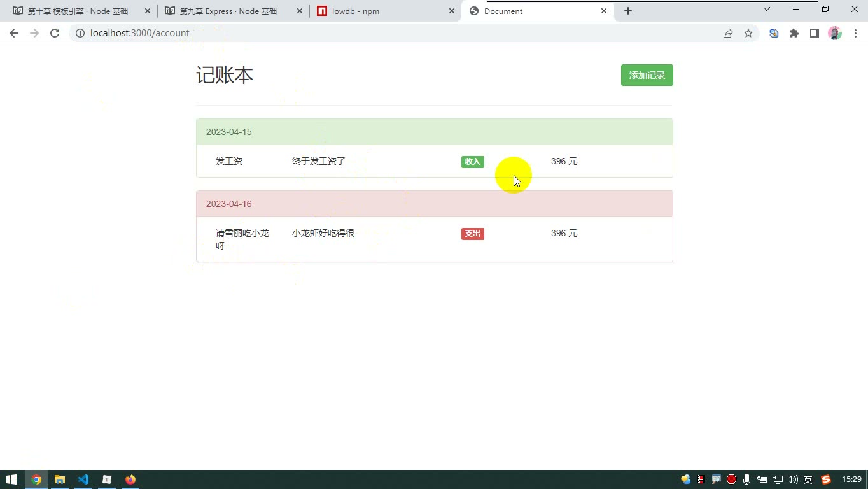
Task: Open the Extensions puzzle icon
Action: 794,33
